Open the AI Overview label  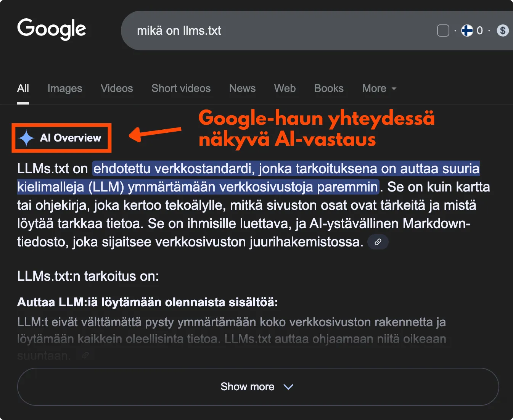71,138
